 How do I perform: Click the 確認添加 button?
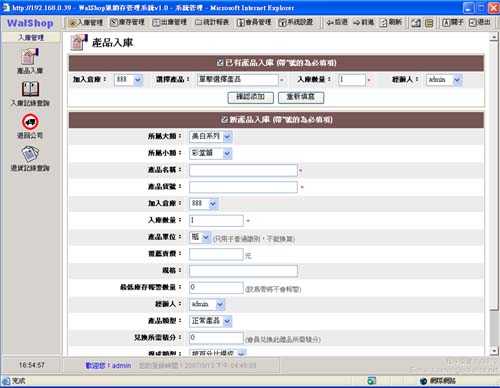click(251, 97)
